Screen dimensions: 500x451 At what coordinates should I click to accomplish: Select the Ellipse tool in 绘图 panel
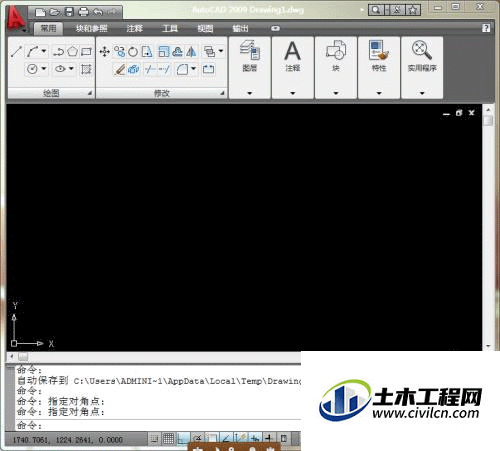click(60, 69)
